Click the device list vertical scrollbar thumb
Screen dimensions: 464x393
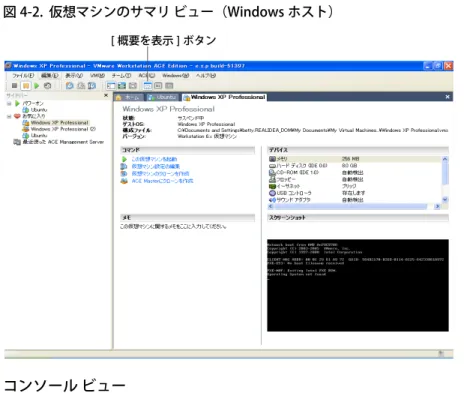pyautogui.click(x=445, y=173)
